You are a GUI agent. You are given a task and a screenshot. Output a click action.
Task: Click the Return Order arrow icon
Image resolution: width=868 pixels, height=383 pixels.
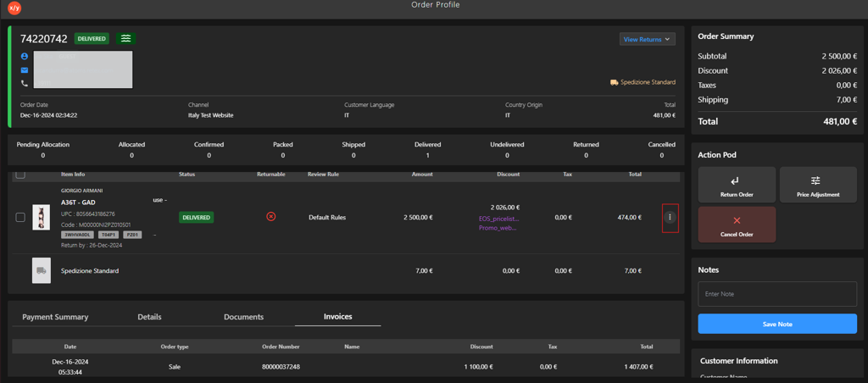[737, 180]
